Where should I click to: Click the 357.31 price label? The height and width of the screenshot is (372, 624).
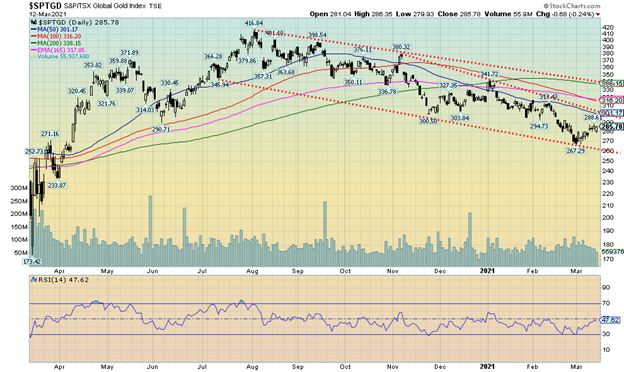[x=263, y=76]
